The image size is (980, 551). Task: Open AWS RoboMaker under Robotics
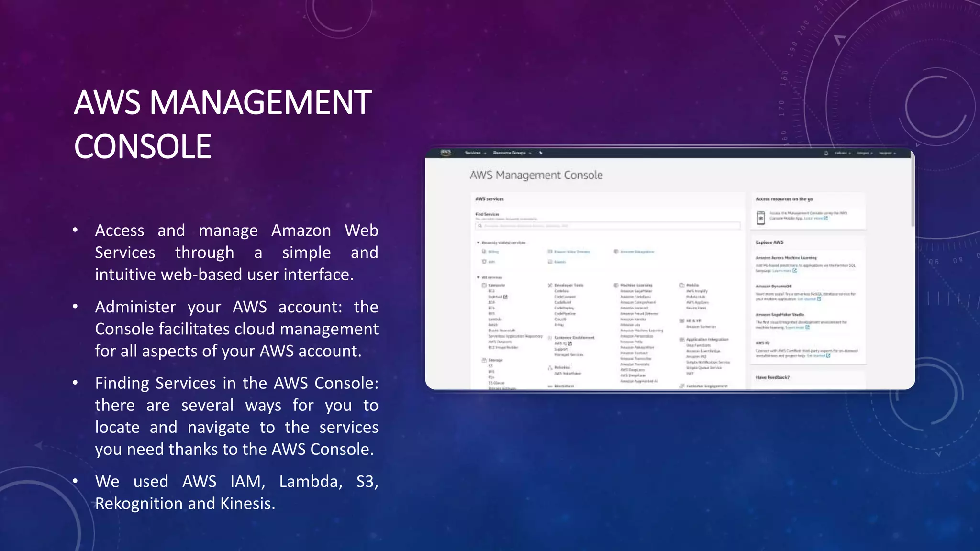click(568, 374)
